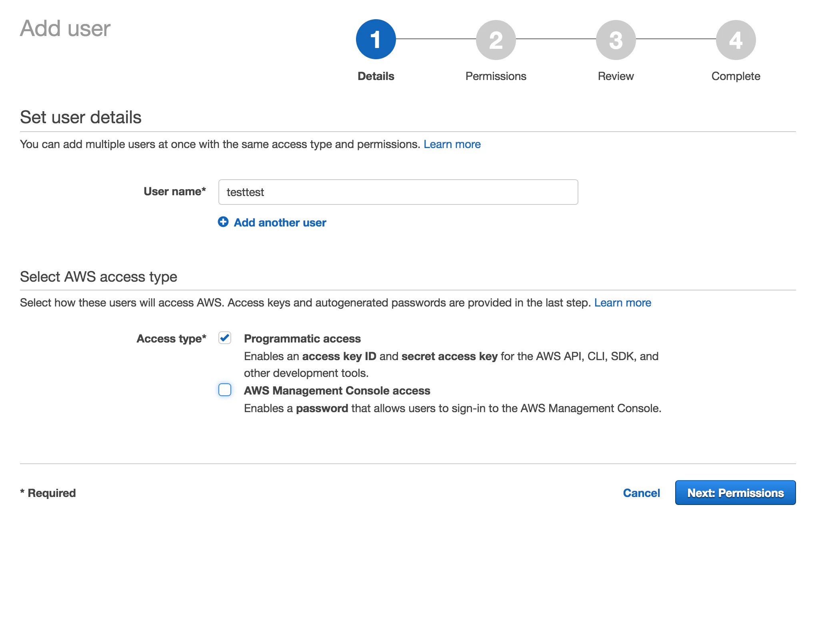Uncheck the Programmatic access checkbox

(x=225, y=338)
